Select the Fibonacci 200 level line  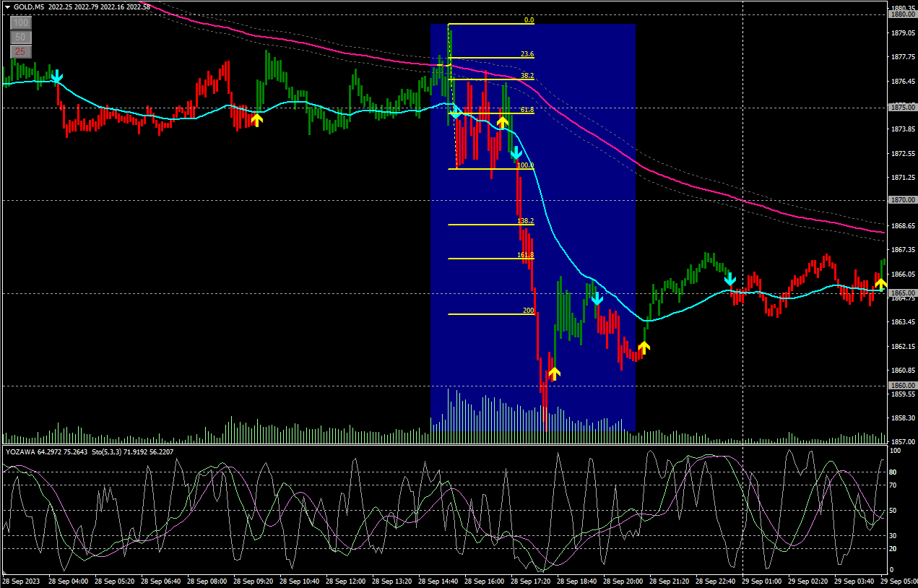coord(491,314)
